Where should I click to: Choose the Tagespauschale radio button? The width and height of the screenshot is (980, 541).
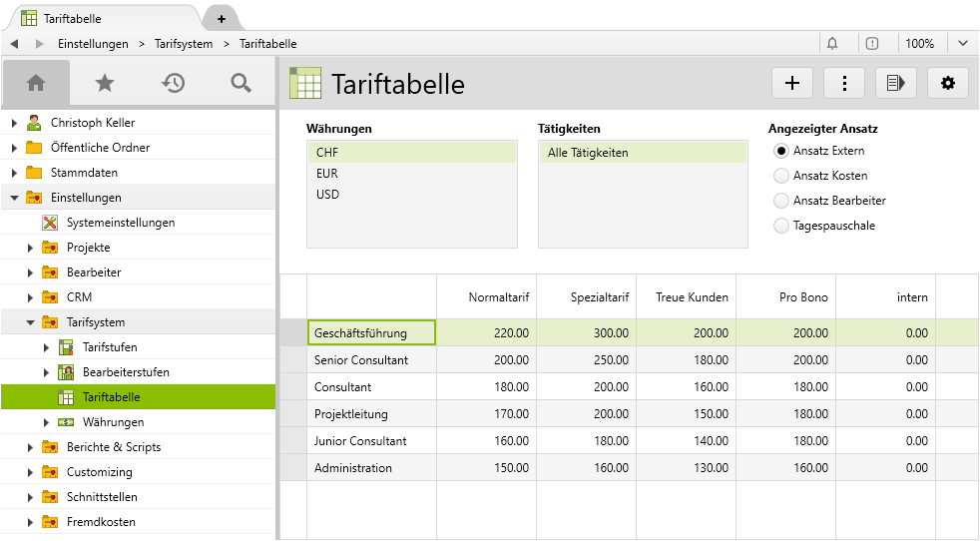click(x=781, y=226)
